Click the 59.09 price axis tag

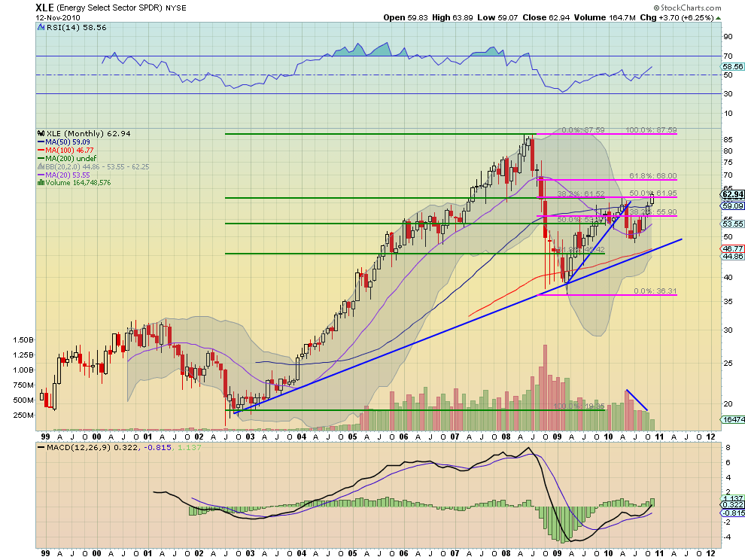[x=733, y=205]
